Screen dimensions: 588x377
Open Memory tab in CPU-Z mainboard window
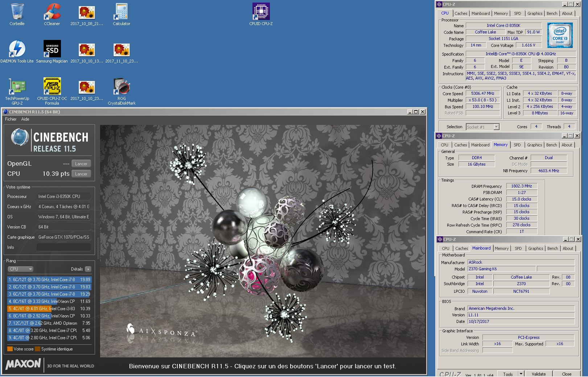tap(501, 248)
